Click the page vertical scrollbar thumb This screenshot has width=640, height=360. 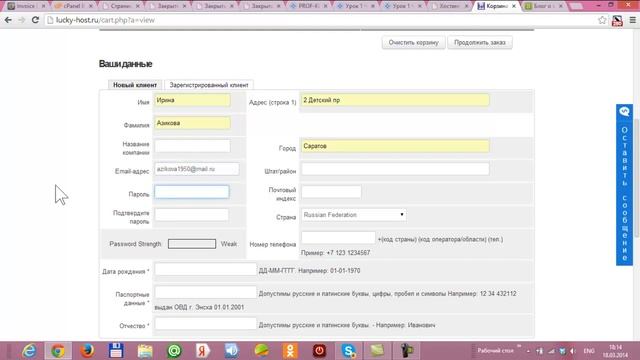pos(636,178)
